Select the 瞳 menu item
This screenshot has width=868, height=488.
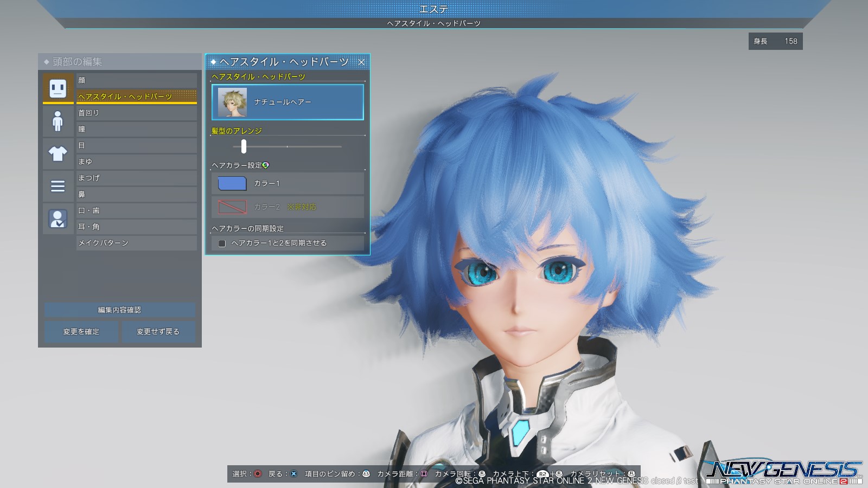coord(137,129)
